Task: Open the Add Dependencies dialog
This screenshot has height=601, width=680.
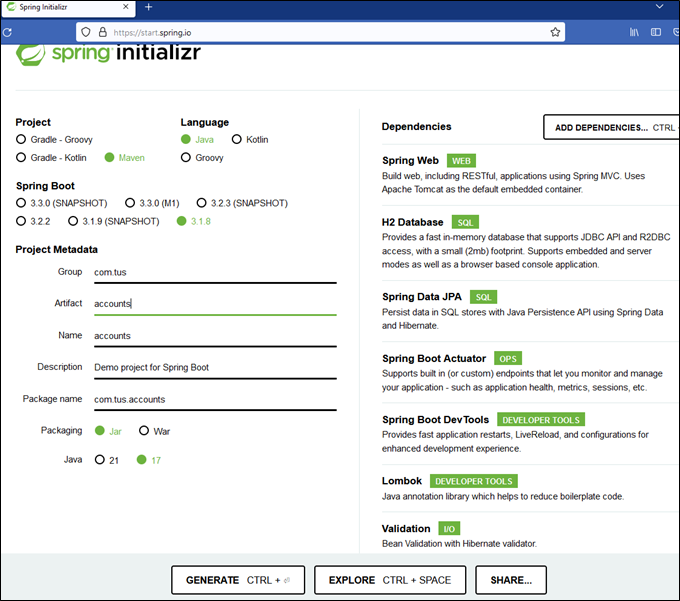Action: pos(609,127)
